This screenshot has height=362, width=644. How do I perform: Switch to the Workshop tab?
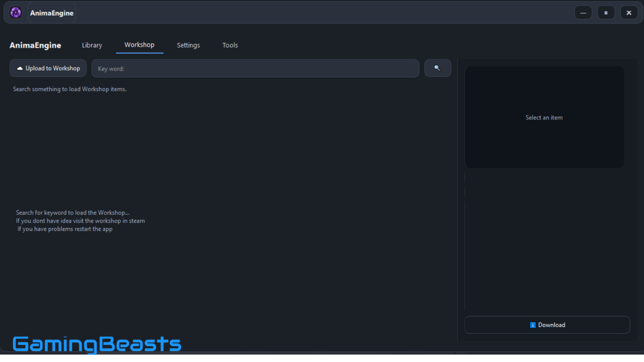[139, 45]
